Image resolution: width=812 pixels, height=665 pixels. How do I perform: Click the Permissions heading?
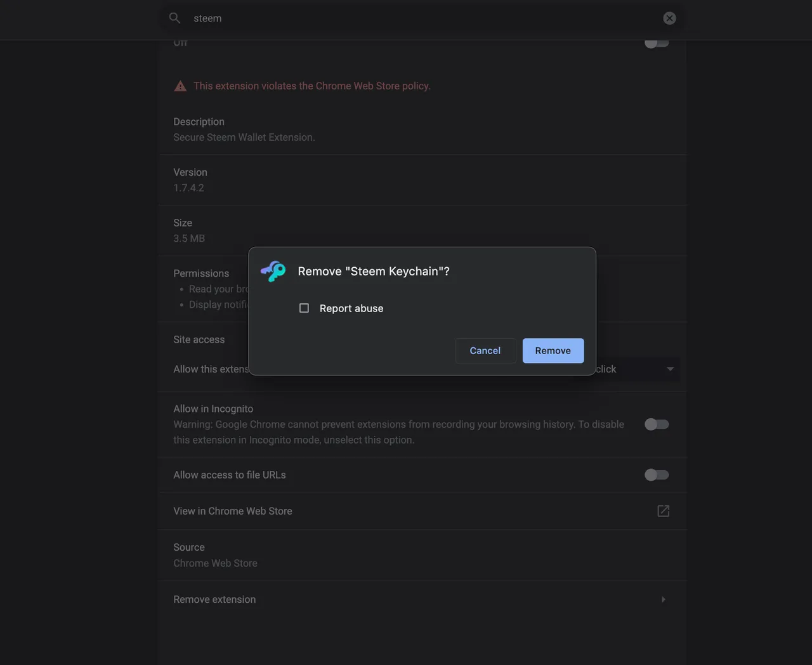click(x=201, y=273)
